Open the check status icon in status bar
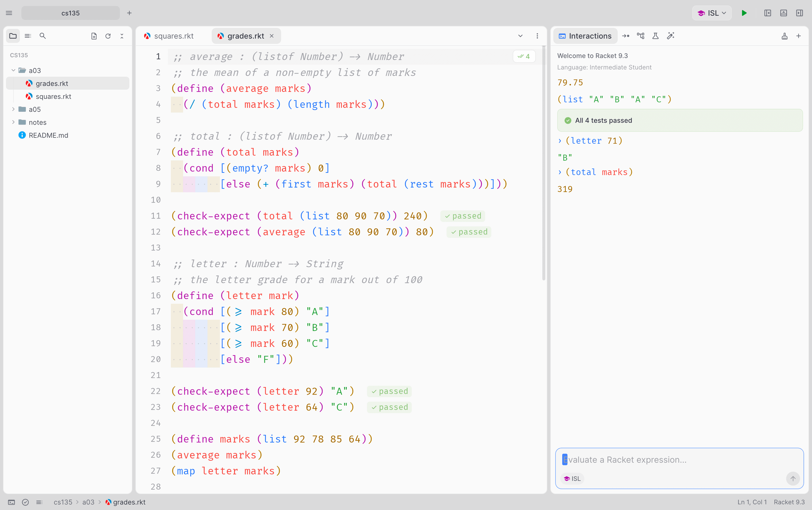This screenshot has height=510, width=812. point(25,502)
